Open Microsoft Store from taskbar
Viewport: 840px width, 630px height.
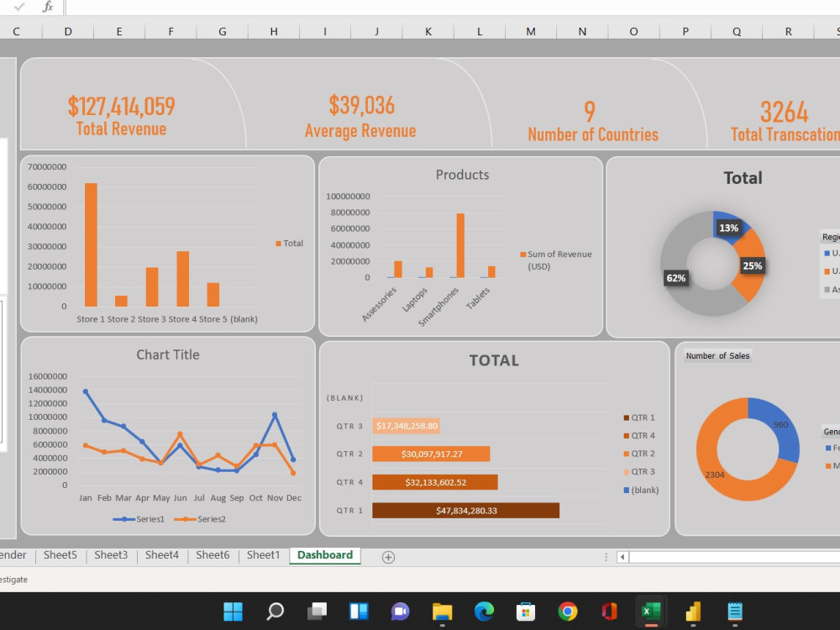[x=526, y=611]
